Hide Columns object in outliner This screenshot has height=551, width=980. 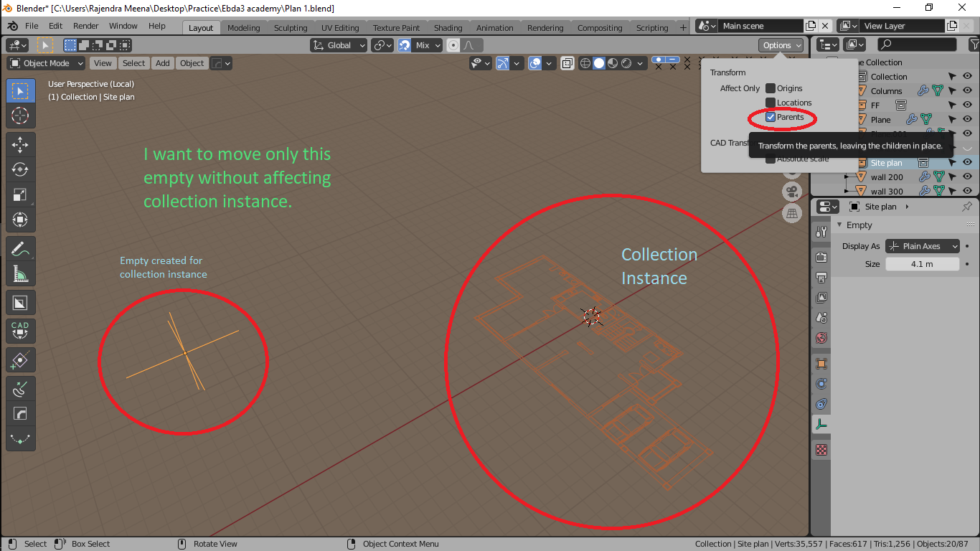pos(967,91)
